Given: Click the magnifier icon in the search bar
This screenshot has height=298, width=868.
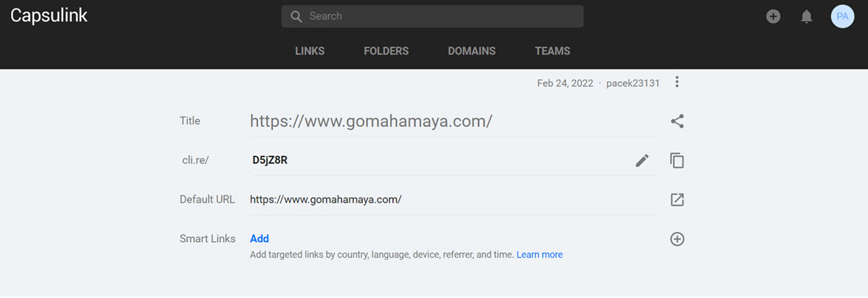Looking at the screenshot, I should (x=296, y=17).
